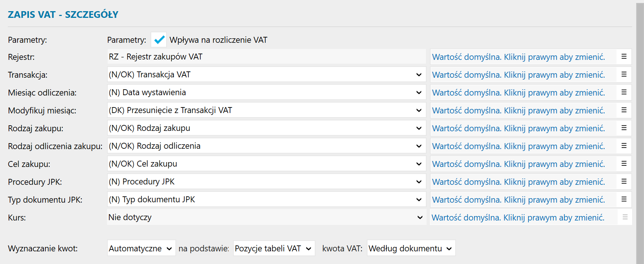Open the hamburger menu in the Transakcja row
The height and width of the screenshot is (264, 644).
click(x=624, y=74)
